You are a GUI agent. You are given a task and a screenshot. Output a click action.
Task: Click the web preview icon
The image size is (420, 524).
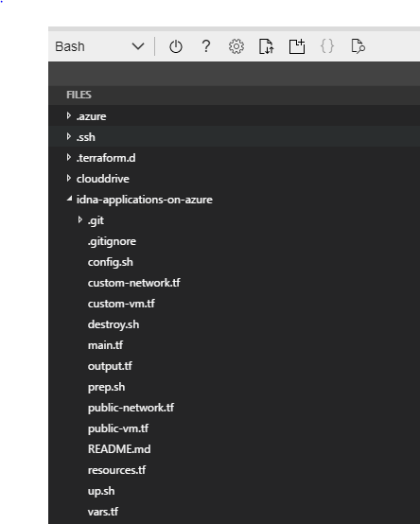point(359,46)
